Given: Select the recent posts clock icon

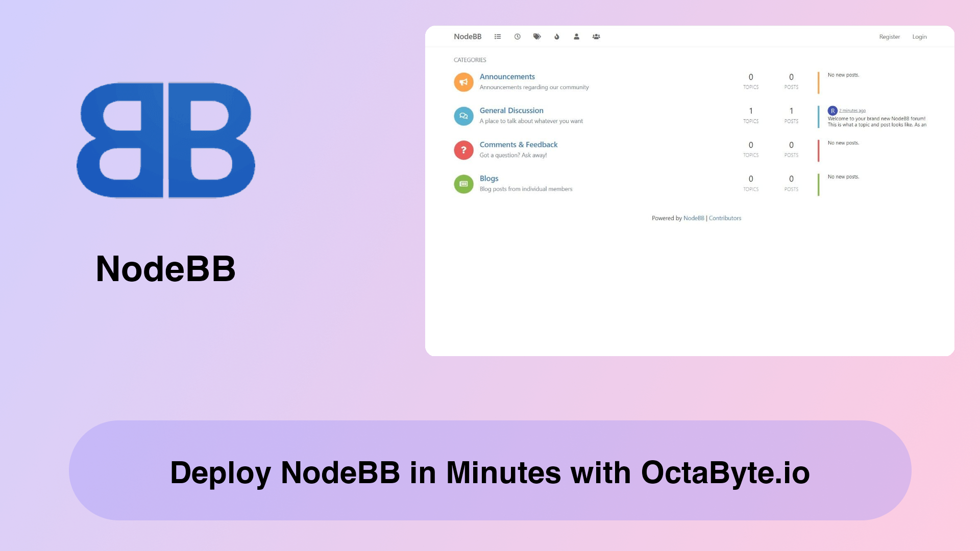Looking at the screenshot, I should pos(517,36).
